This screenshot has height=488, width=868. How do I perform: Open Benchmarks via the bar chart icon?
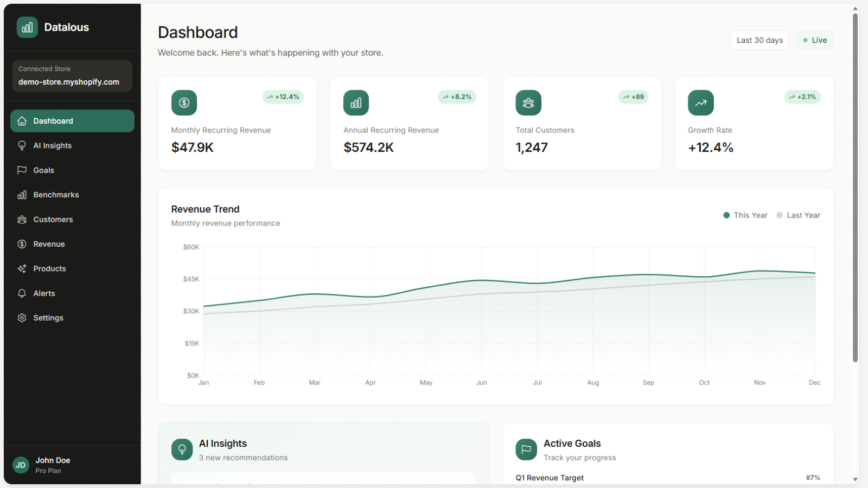(22, 195)
